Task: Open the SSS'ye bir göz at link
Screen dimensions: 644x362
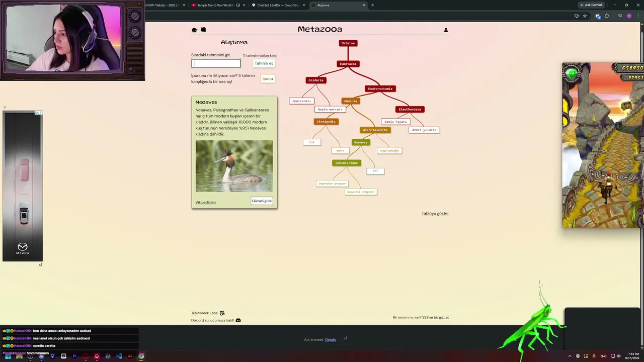Action: 435,317
